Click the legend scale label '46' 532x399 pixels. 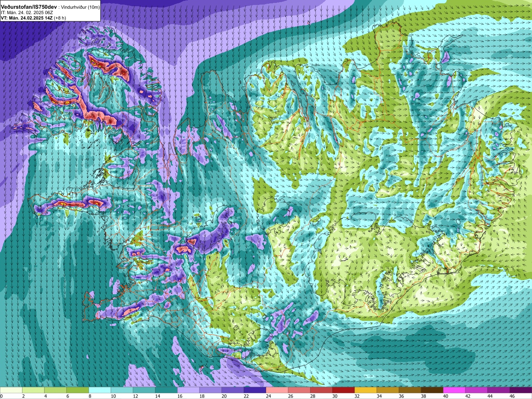pos(511,397)
